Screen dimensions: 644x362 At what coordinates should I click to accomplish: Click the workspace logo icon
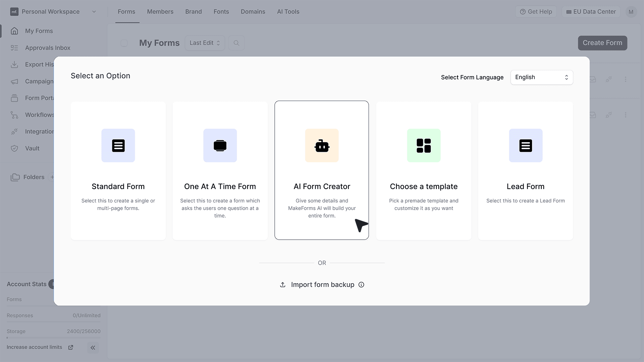pyautogui.click(x=14, y=12)
